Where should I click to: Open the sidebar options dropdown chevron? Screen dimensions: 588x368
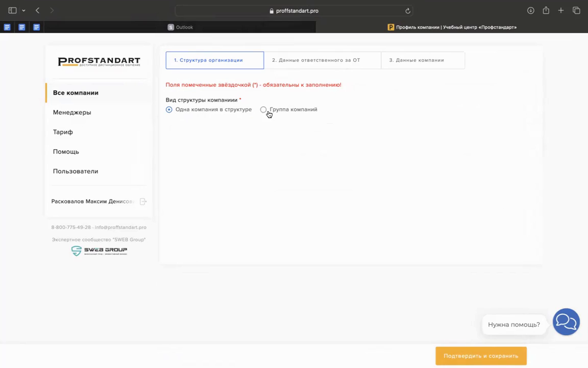point(23,11)
